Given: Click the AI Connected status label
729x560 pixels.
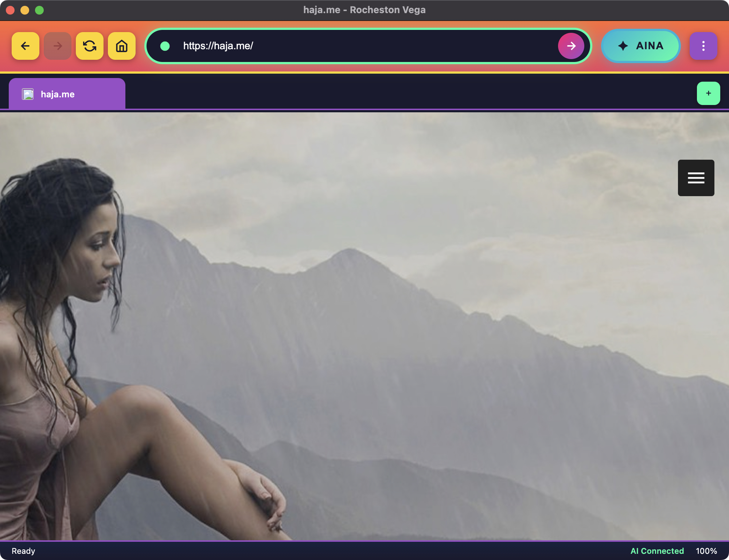Looking at the screenshot, I should coord(657,551).
